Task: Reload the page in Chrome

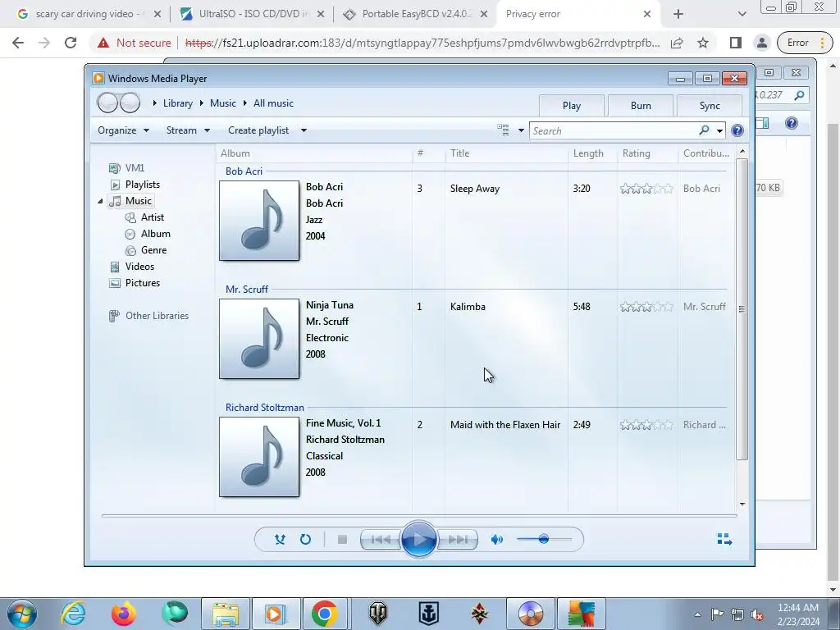Action: click(x=71, y=43)
